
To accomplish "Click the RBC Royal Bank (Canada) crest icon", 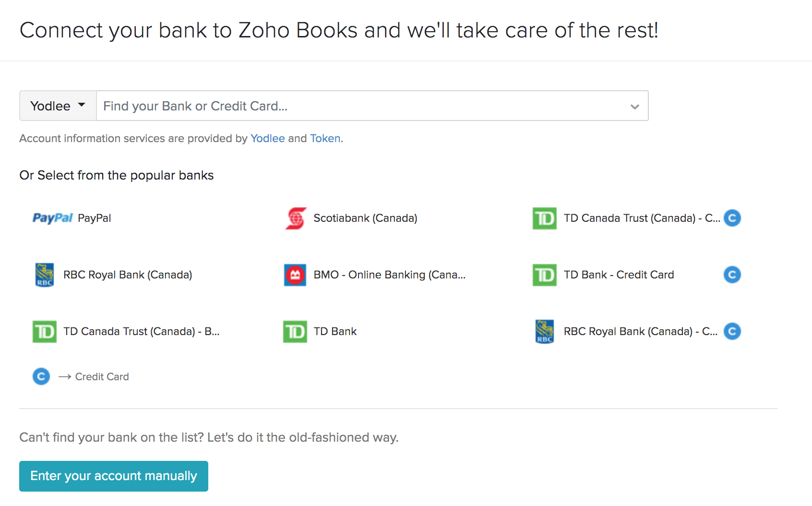I will tap(45, 275).
